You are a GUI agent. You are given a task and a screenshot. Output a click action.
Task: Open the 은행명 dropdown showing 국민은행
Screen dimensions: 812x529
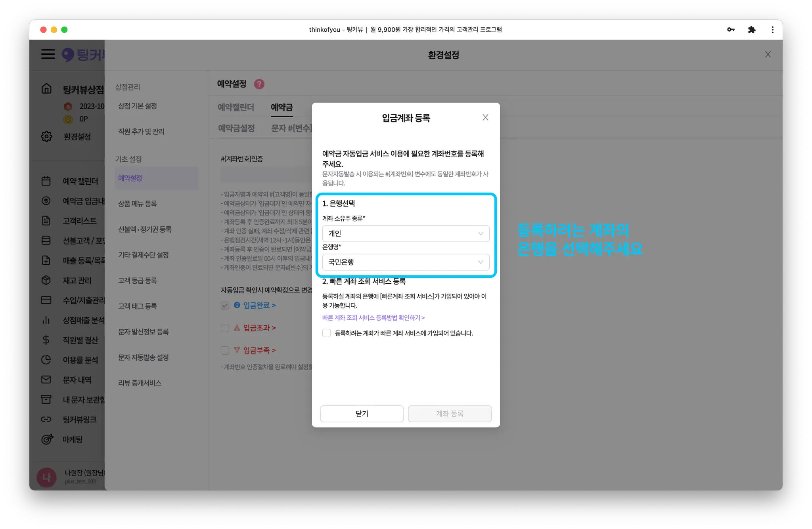click(x=406, y=262)
